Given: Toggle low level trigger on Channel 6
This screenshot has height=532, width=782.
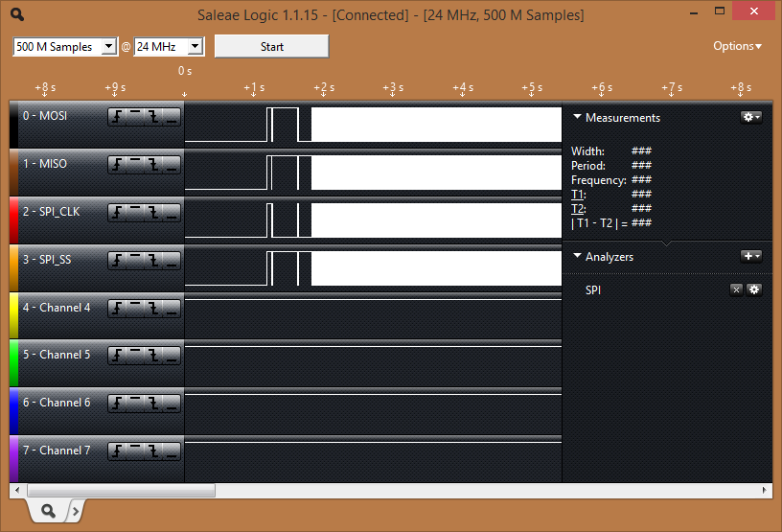Looking at the screenshot, I should (172, 404).
